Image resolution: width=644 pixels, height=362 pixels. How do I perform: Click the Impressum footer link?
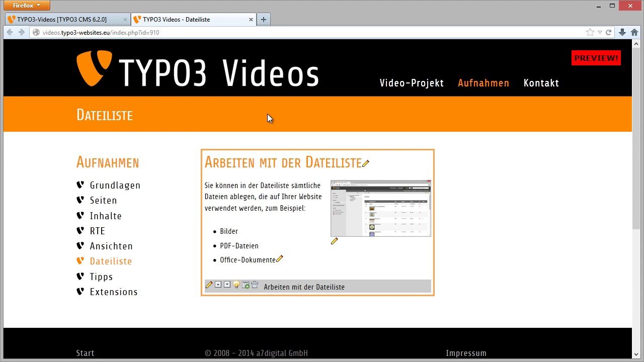tap(466, 353)
